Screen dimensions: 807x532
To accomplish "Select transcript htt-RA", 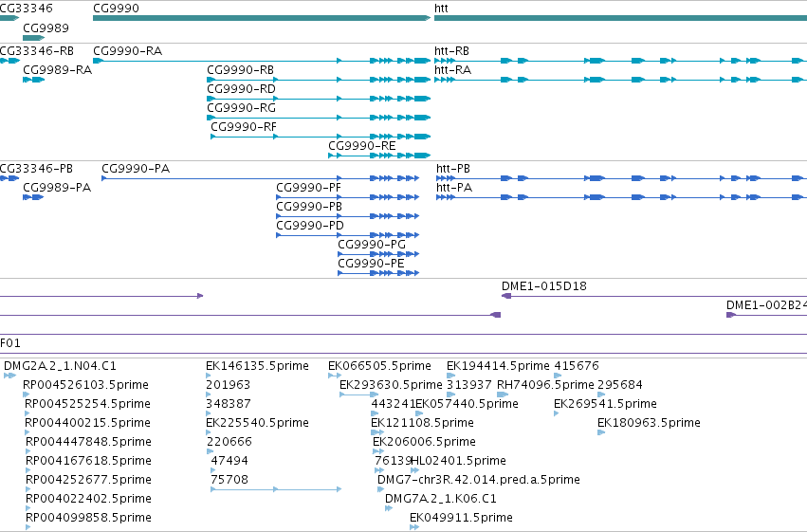I will (x=621, y=80).
